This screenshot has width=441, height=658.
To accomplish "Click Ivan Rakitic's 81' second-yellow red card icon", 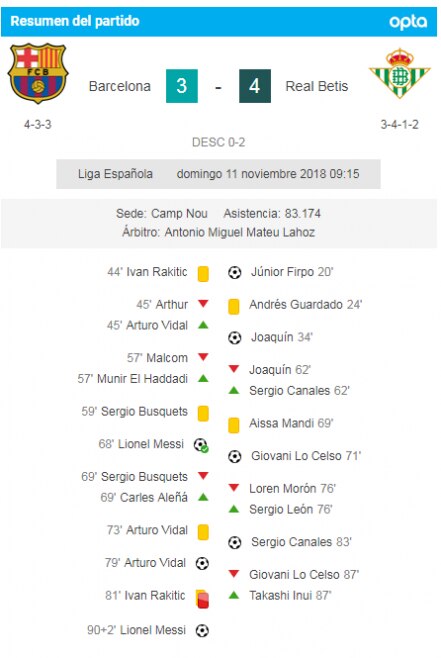I will pos(202,598).
